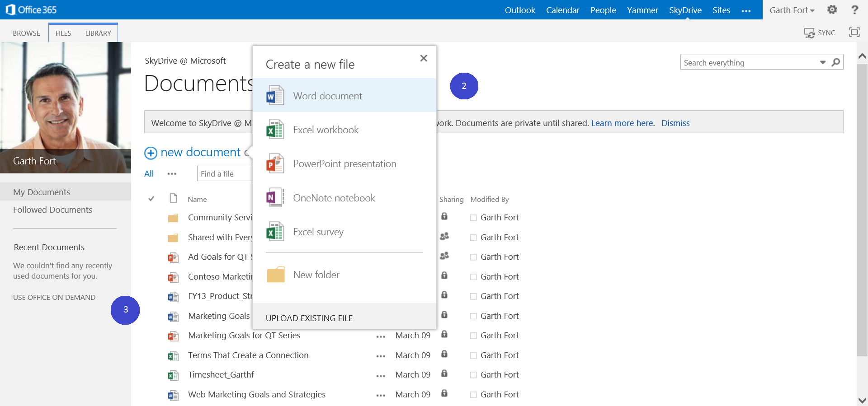Viewport: 868px width, 406px height.
Task: Click the Office 365 logo
Action: click(x=31, y=9)
